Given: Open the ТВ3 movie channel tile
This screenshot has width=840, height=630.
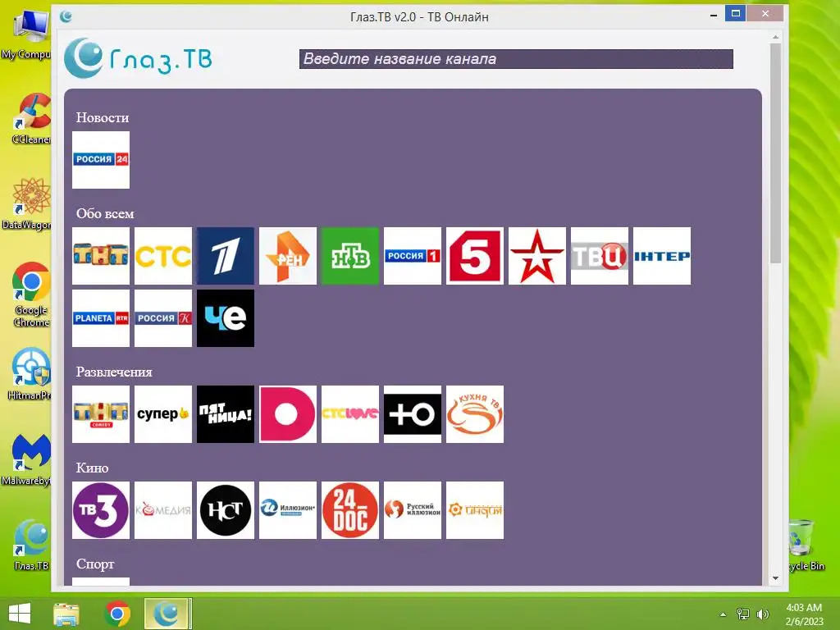Looking at the screenshot, I should point(101,510).
